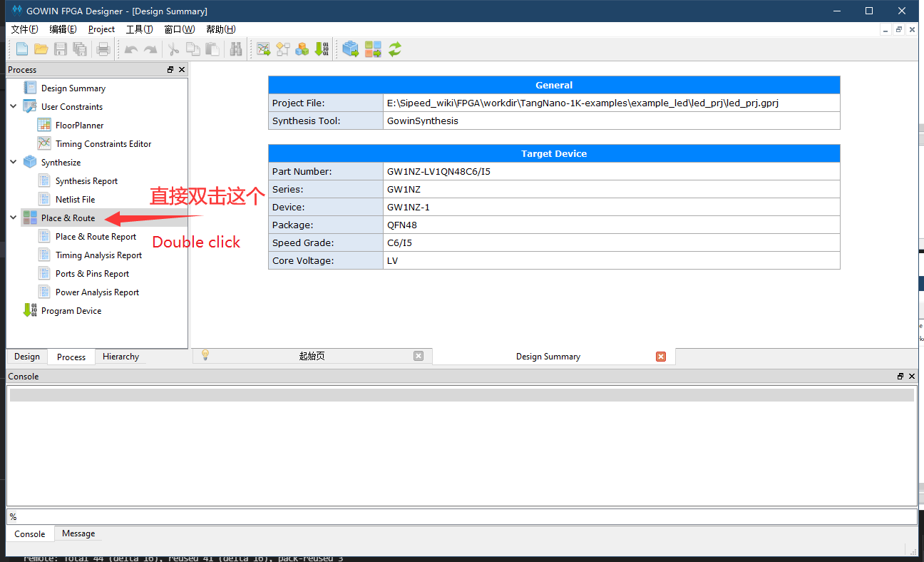The height and width of the screenshot is (562, 924).
Task: Open the Project menu
Action: pyautogui.click(x=102, y=29)
